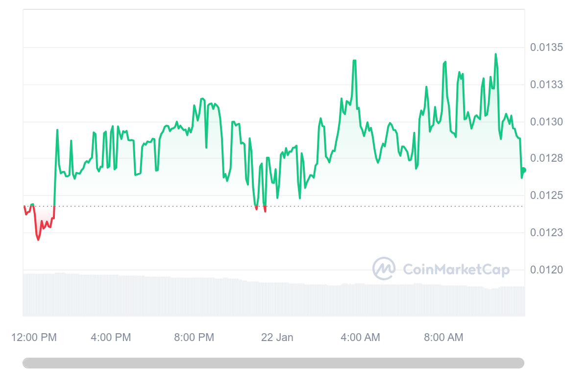Viewport: 588px width, 392px height.
Task: Click the 0.0133 price axis label
Action: [x=546, y=85]
